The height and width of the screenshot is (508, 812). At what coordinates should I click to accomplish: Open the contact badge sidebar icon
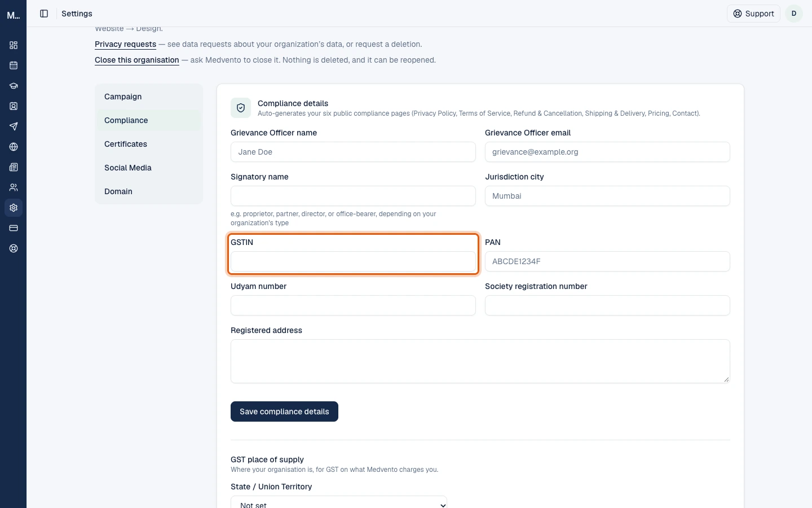tap(14, 106)
